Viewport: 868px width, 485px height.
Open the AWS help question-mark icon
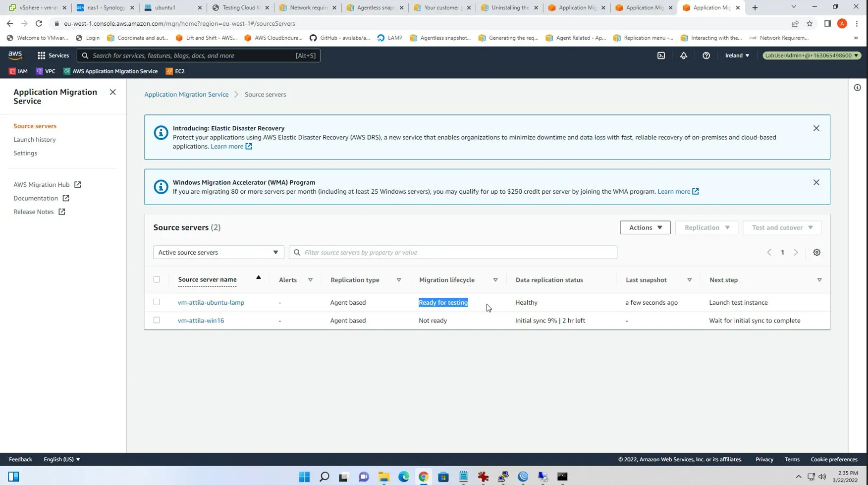click(706, 55)
